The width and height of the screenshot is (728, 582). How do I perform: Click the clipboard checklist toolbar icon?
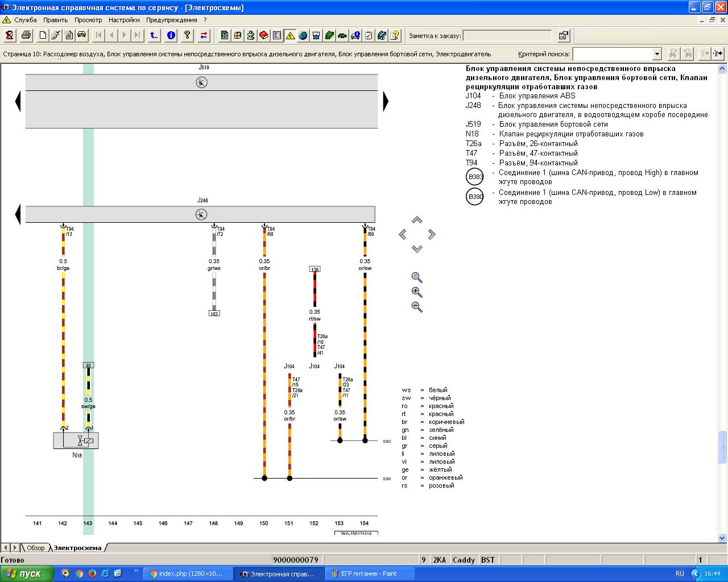[369, 35]
